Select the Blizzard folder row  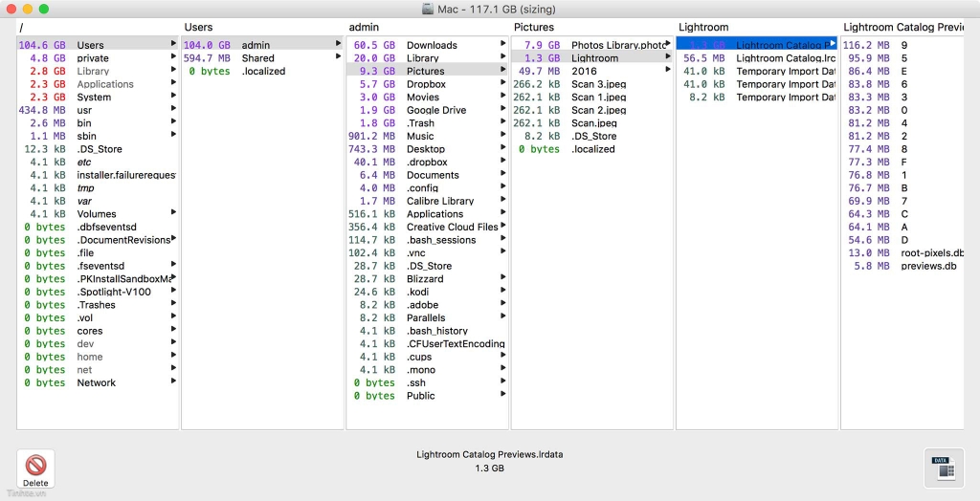tap(428, 278)
